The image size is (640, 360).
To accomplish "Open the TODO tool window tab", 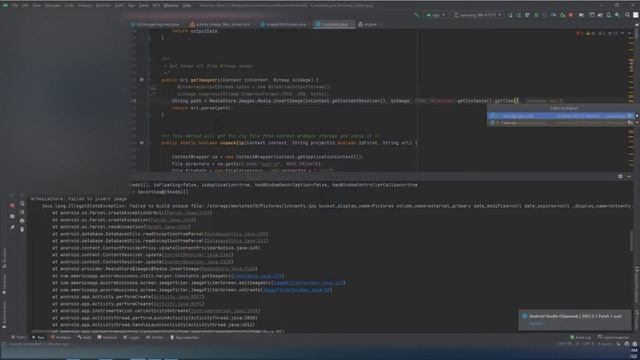I will click(19, 338).
